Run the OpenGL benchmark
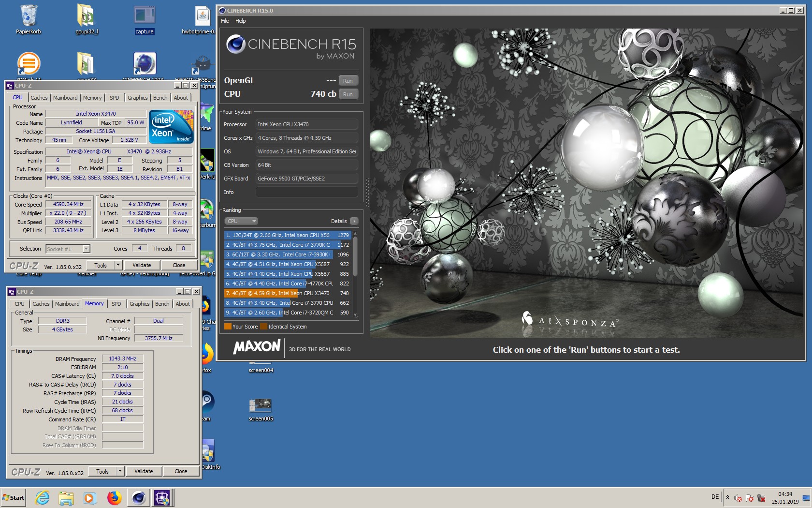This screenshot has height=508, width=812. coord(348,81)
